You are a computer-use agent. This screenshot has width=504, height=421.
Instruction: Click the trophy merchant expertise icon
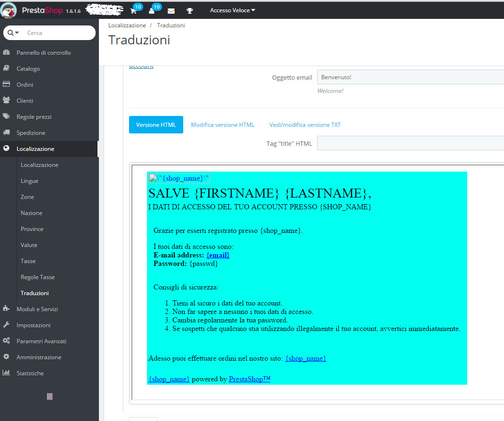190,11
